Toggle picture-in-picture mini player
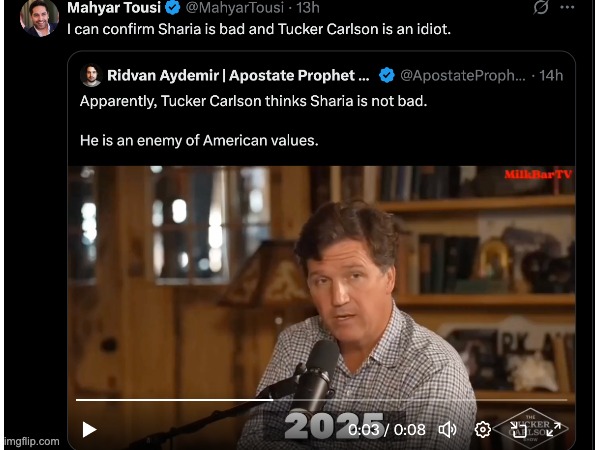Image resolution: width=600 pixels, height=450 pixels. pyautogui.click(x=519, y=430)
